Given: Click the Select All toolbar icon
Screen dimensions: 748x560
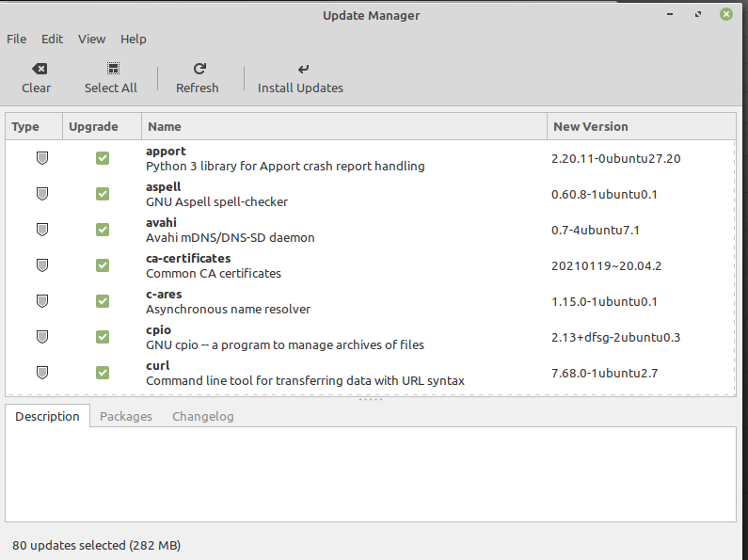Looking at the screenshot, I should click(113, 69).
